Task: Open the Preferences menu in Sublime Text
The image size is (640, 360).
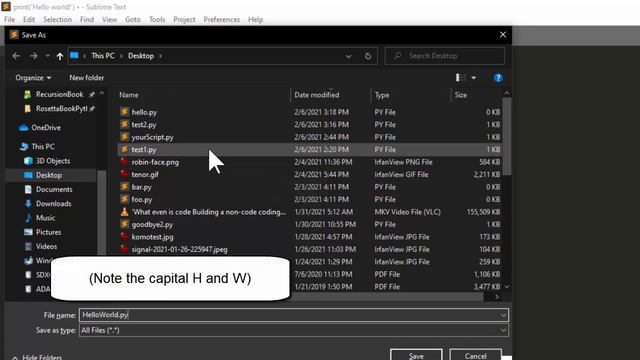Action: coord(222,20)
